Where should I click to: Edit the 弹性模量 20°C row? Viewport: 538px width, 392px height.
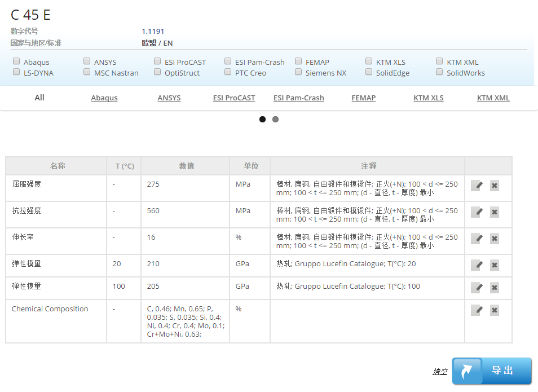(x=477, y=265)
